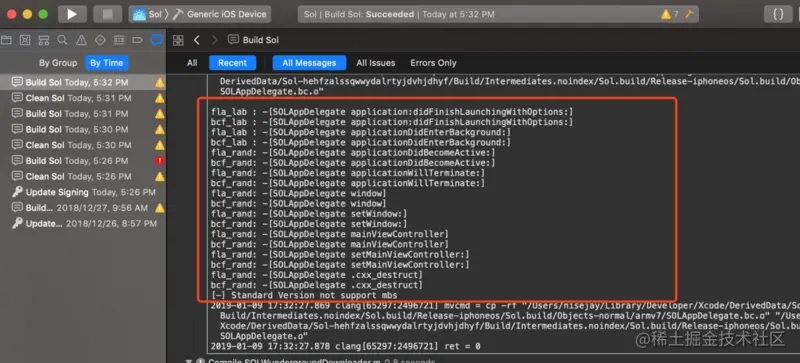Open failed Build Sol 5:26 PM report
This screenshot has width=800, height=363.
point(83,161)
